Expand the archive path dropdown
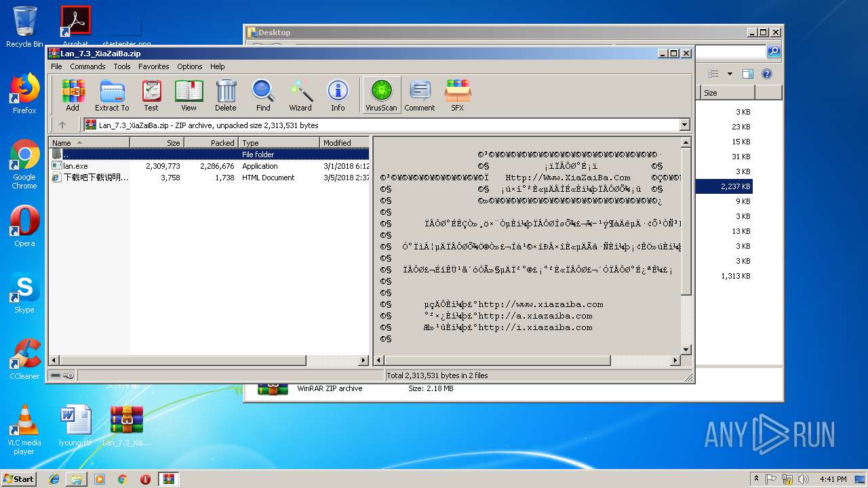 click(684, 125)
